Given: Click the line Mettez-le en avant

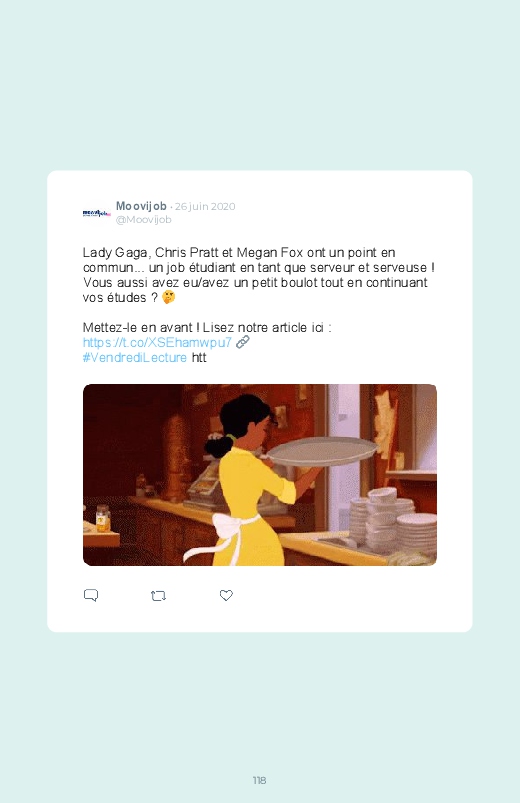Looking at the screenshot, I should coord(207,327).
